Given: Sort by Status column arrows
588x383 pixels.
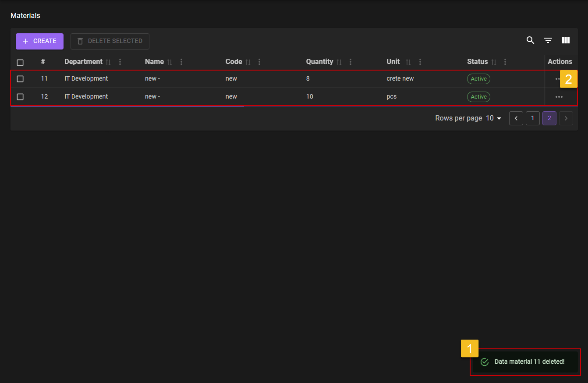Looking at the screenshot, I should pyautogui.click(x=493, y=62).
